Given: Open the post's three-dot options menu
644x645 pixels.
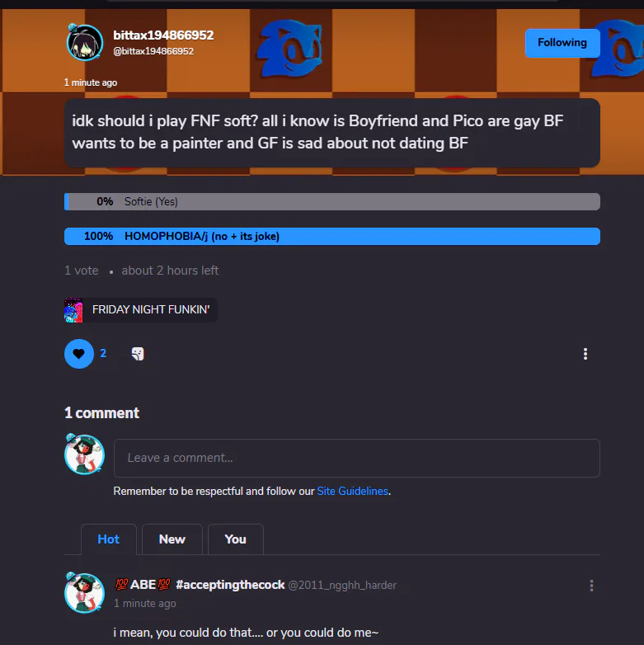Looking at the screenshot, I should [x=585, y=354].
